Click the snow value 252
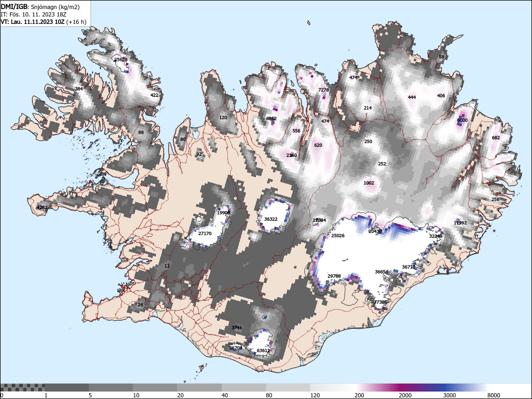Image resolution: width=532 pixels, height=399 pixels. (382, 163)
